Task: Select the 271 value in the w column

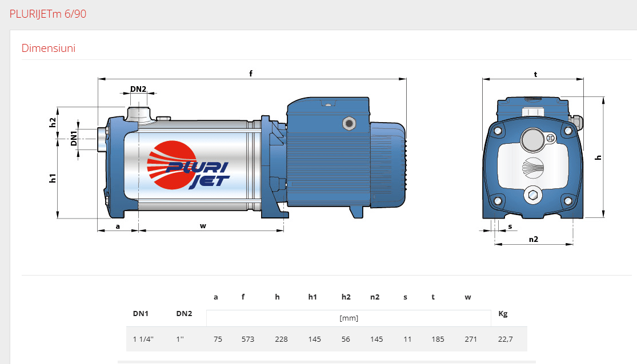Action: pos(471,339)
